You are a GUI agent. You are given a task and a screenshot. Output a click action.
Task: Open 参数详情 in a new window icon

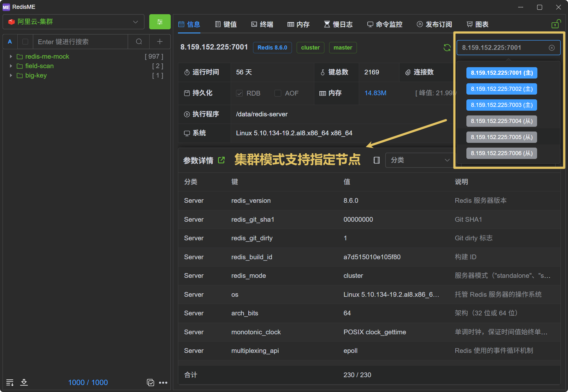coord(222,160)
